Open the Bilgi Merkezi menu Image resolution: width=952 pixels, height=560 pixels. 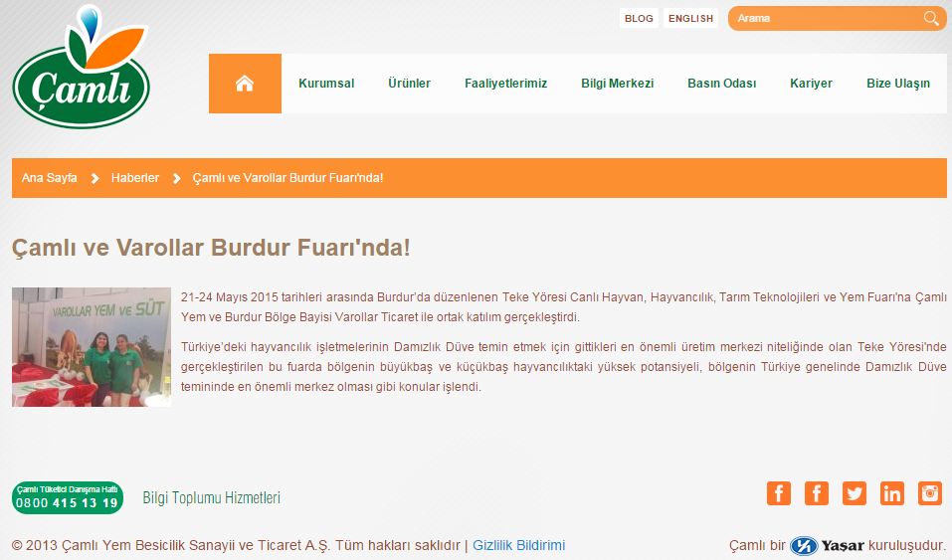[x=617, y=84]
